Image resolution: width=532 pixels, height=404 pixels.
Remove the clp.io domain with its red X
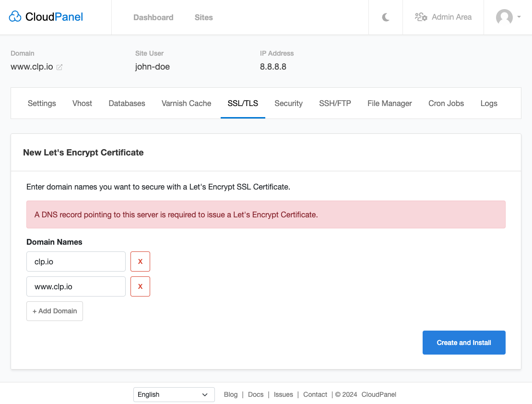click(x=140, y=261)
